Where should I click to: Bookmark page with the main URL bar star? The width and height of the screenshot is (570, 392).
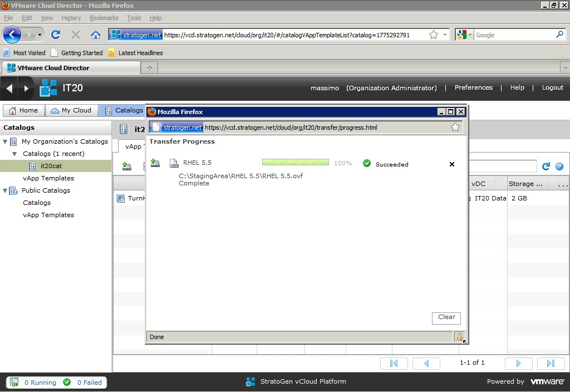pos(433,35)
